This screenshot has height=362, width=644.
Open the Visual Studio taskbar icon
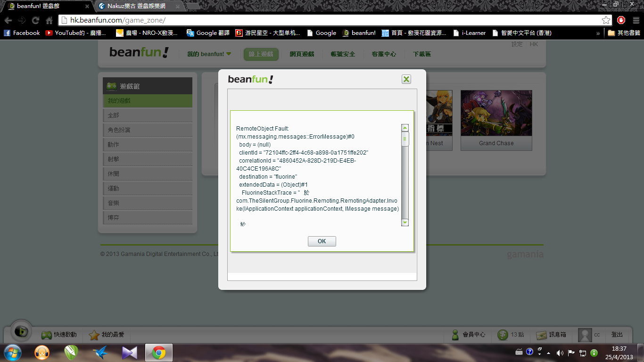(x=129, y=353)
